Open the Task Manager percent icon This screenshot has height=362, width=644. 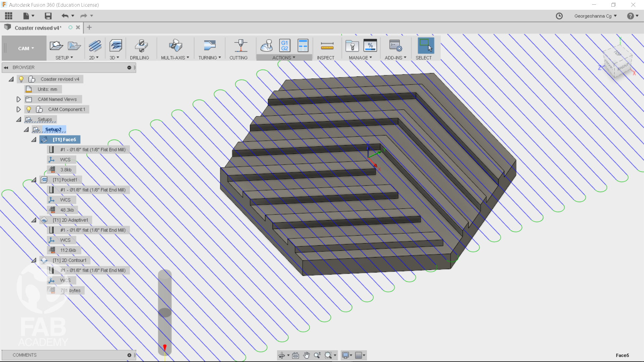pos(370,46)
